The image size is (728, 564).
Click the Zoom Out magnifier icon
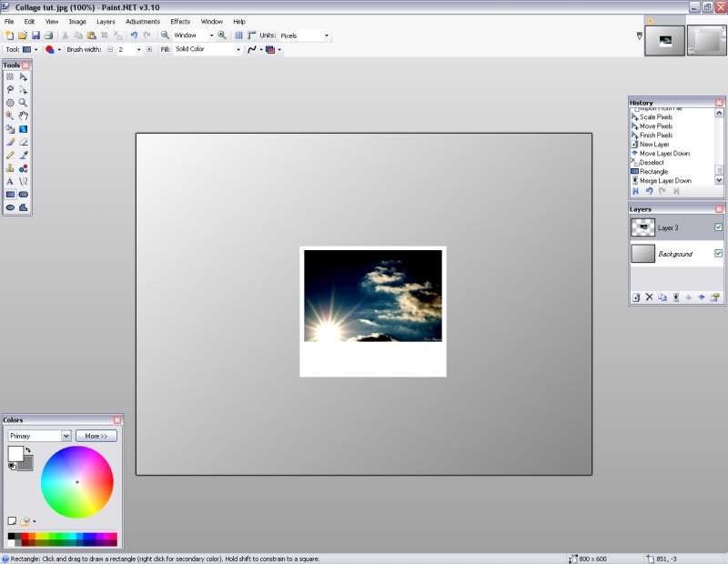[165, 35]
